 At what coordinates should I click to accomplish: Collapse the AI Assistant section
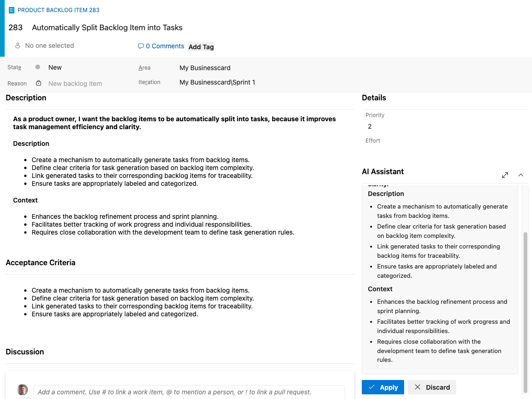tap(521, 175)
